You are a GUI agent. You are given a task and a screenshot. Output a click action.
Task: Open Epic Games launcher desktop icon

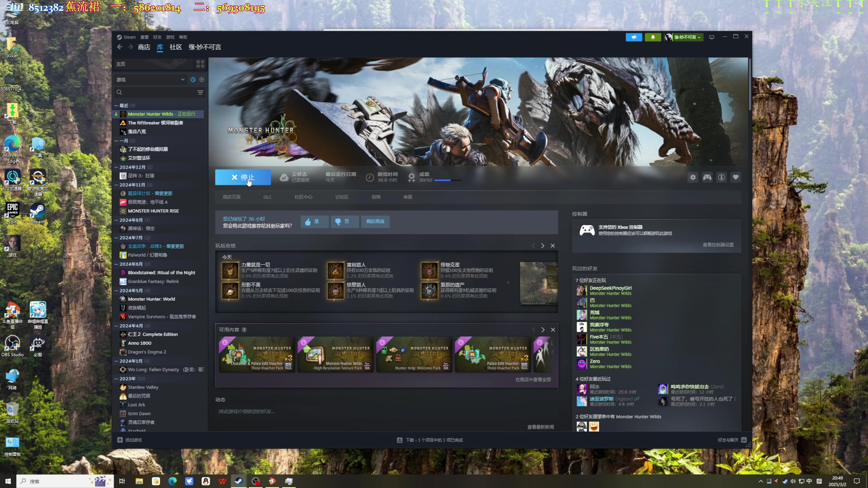[x=12, y=213]
